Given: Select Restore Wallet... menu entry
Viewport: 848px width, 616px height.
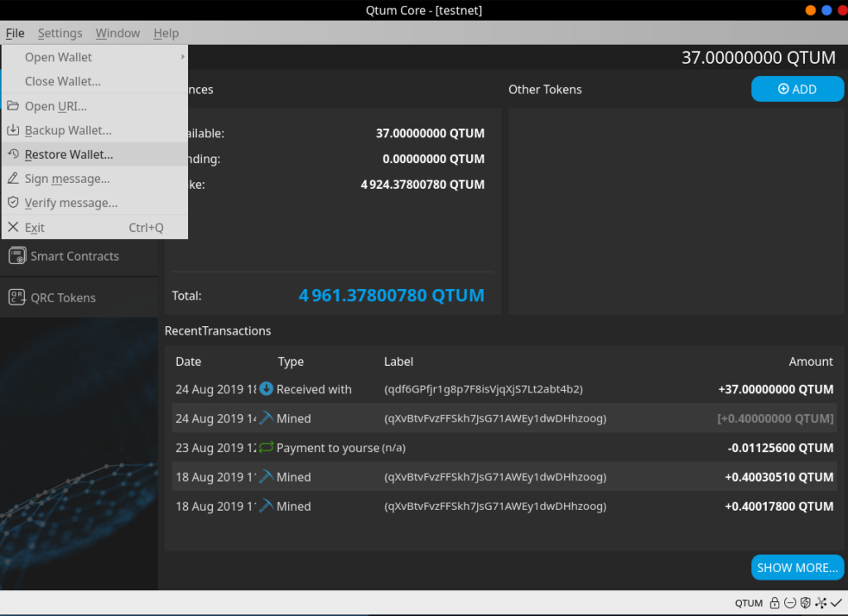Looking at the screenshot, I should coord(94,154).
